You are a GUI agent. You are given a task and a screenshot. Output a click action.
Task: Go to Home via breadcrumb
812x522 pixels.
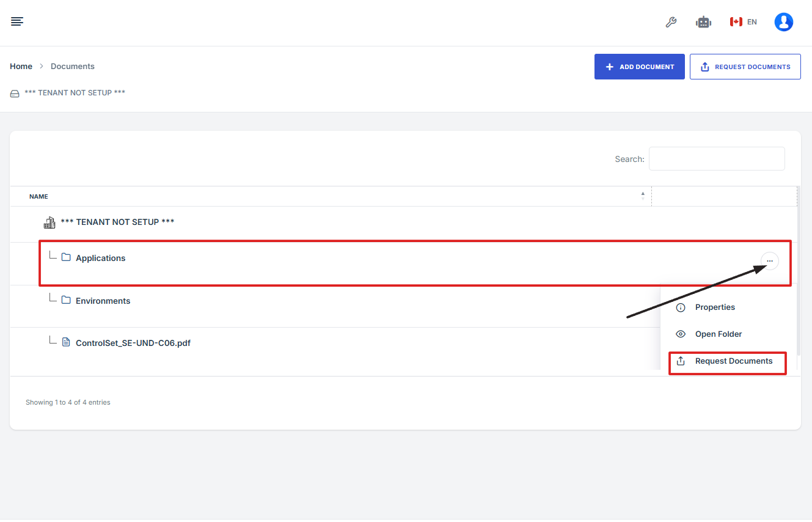click(21, 66)
